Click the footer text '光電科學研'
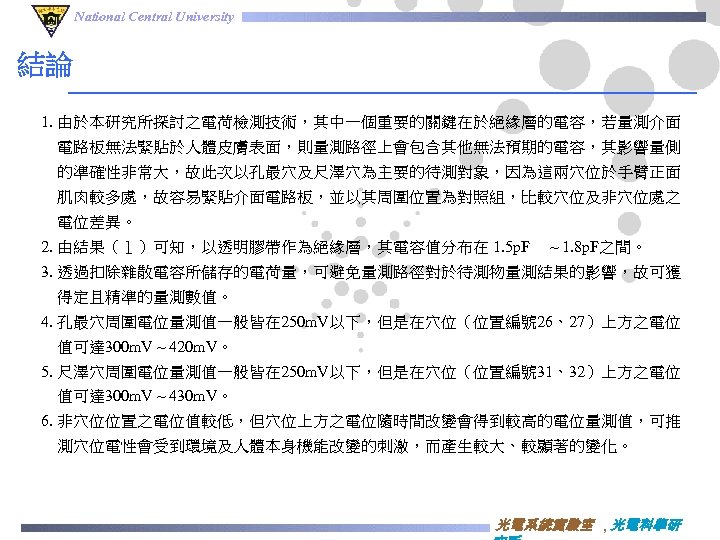The image size is (720, 540). (x=647, y=524)
